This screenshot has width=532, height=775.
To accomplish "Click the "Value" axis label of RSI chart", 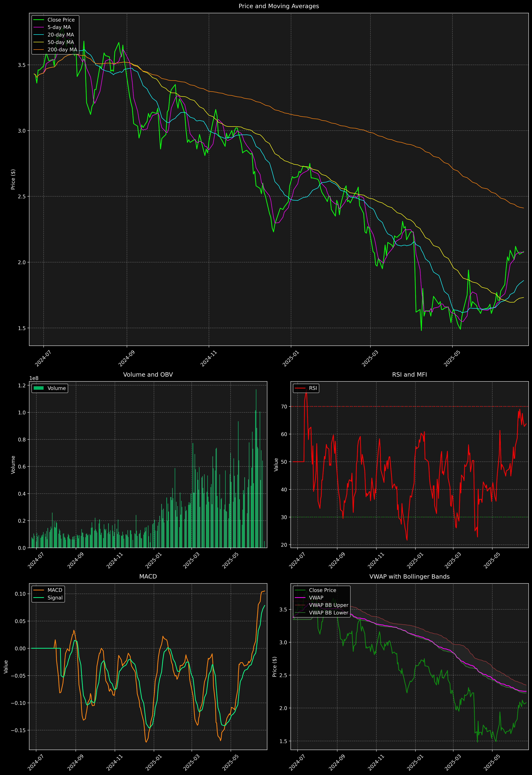I will coord(276,464).
